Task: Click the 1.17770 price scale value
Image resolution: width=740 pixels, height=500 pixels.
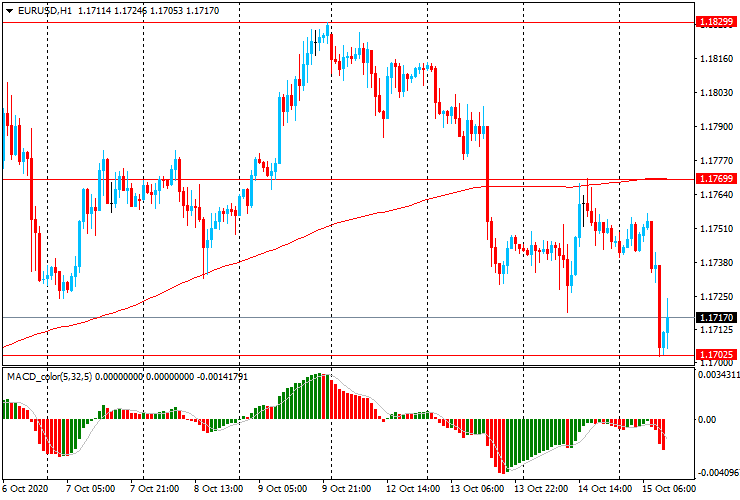Action: tap(717, 161)
